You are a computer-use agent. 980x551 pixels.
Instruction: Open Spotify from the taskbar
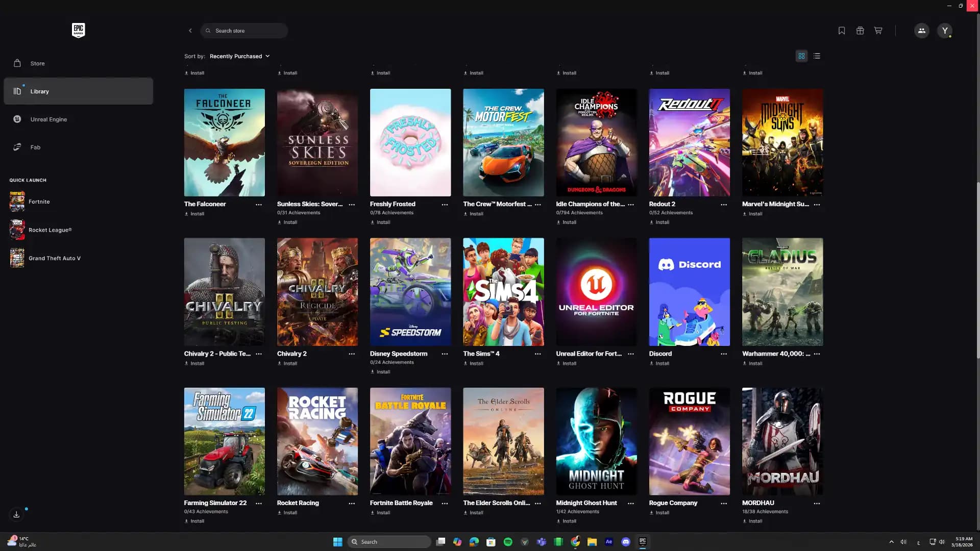click(x=508, y=542)
